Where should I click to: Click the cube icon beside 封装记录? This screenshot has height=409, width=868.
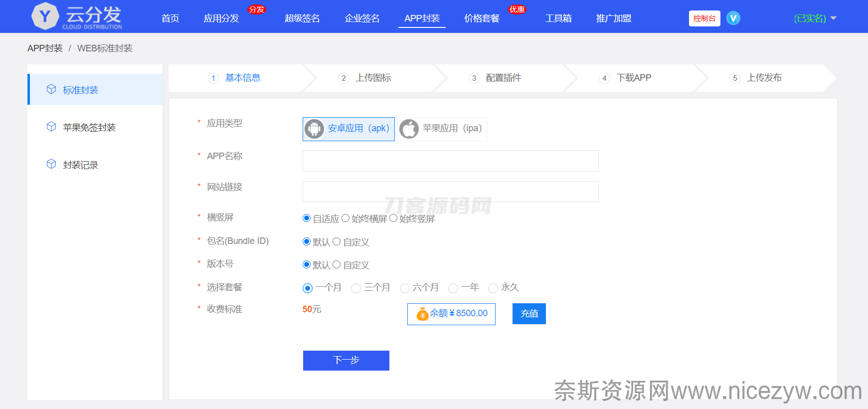coord(51,164)
